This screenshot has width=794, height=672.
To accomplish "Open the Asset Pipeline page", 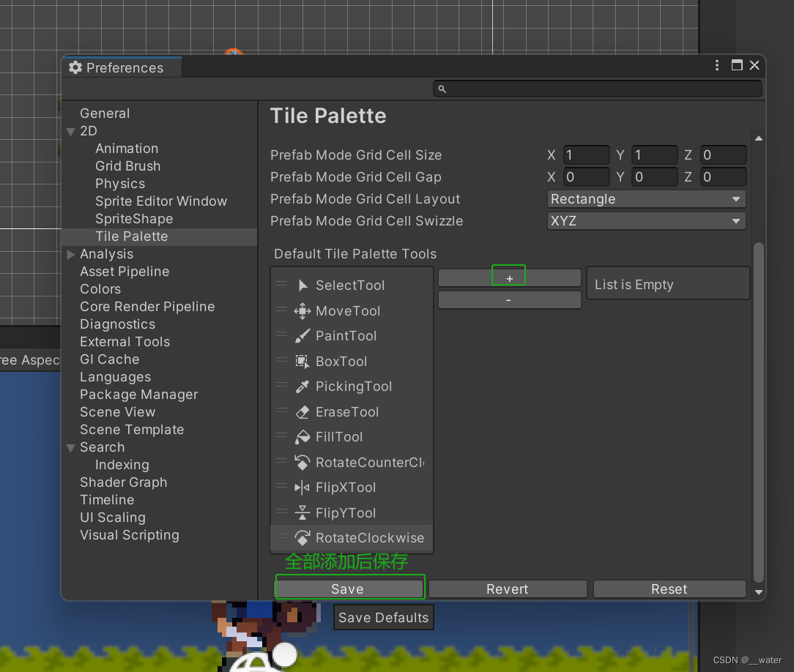I will (x=125, y=272).
